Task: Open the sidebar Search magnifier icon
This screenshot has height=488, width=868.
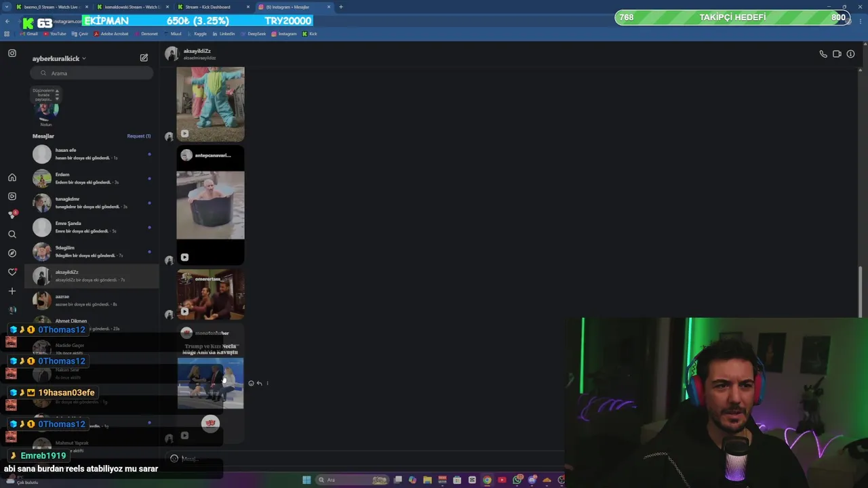Action: (x=12, y=235)
